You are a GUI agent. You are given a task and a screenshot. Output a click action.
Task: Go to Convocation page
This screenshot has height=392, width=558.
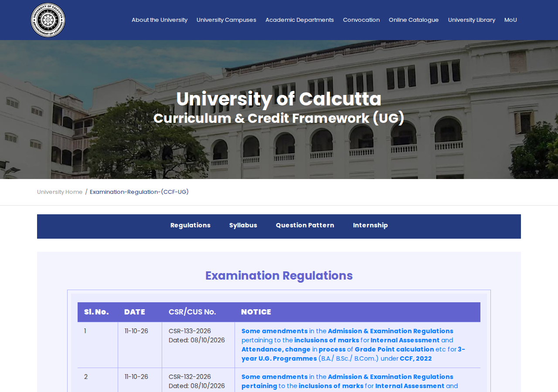tap(361, 20)
